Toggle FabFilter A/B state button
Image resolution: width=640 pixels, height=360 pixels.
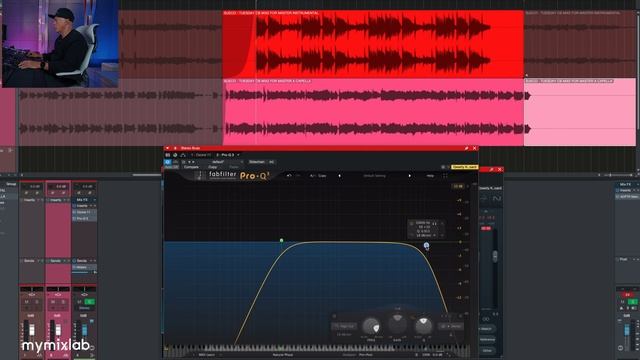click(x=313, y=176)
